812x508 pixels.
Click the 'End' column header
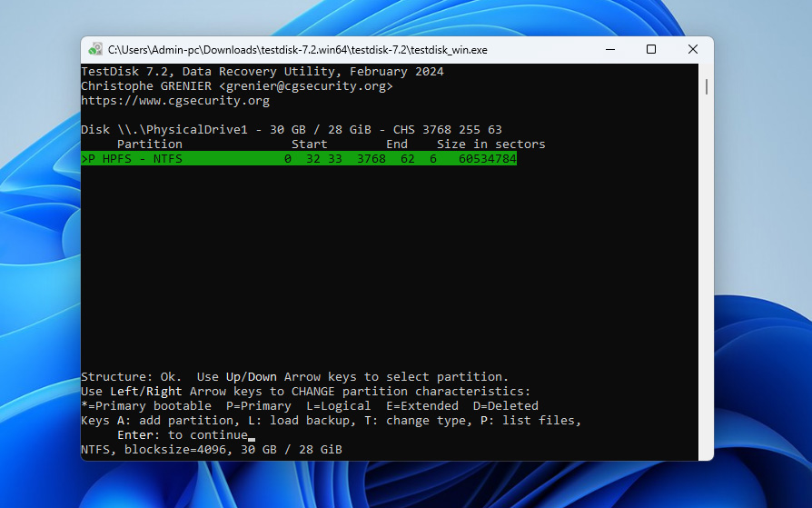pyautogui.click(x=397, y=144)
